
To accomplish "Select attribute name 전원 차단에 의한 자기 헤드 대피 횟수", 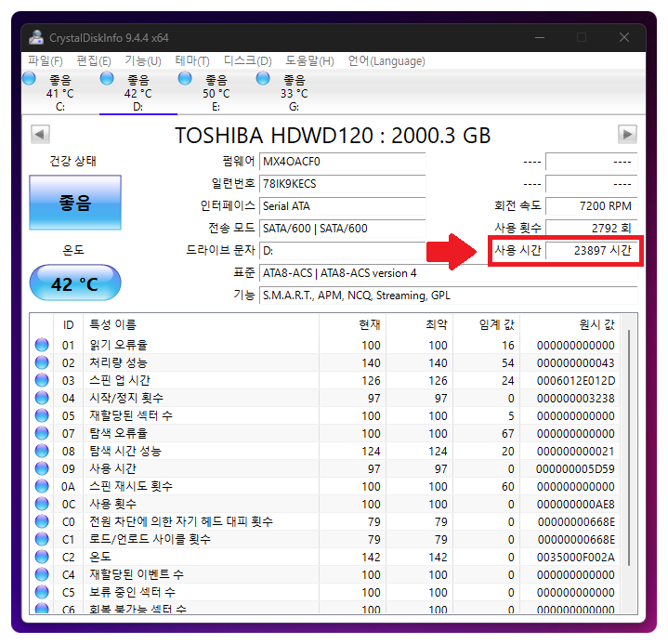I will pos(181,521).
